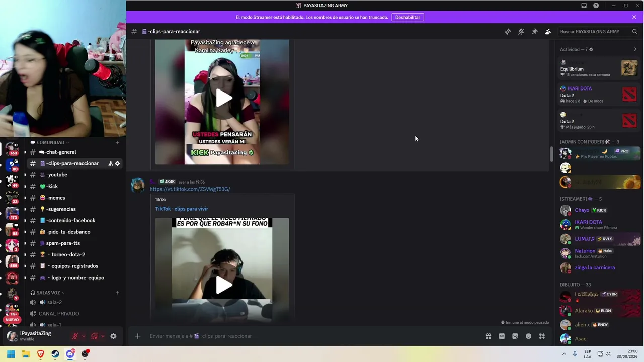
Task: Open the Threads icon in channel header
Action: click(508, 31)
